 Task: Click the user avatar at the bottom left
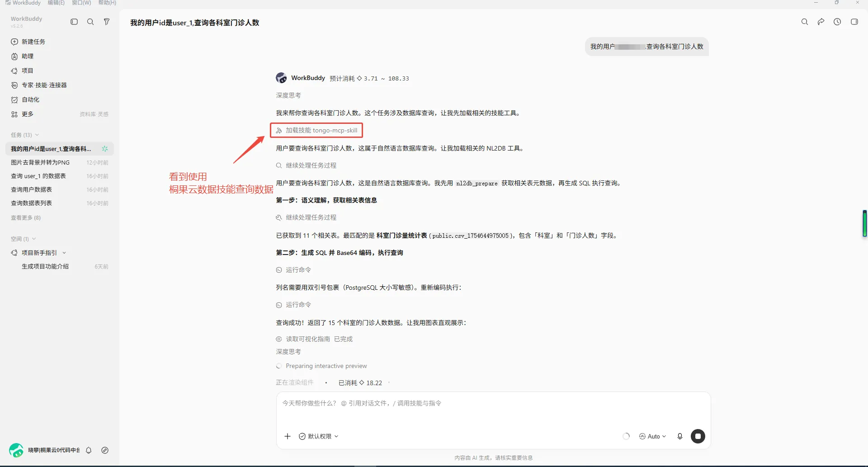tap(16, 450)
